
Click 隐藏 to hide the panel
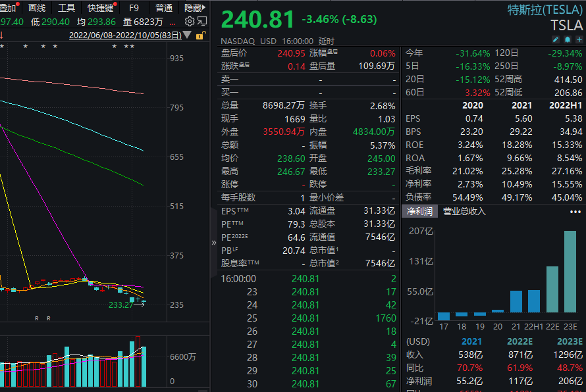click(x=195, y=7)
